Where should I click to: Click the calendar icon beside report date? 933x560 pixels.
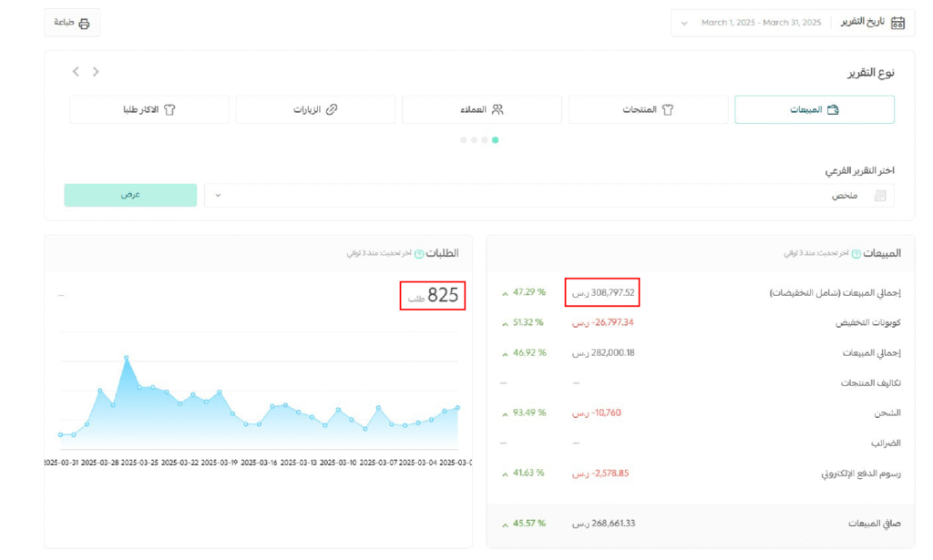point(897,23)
